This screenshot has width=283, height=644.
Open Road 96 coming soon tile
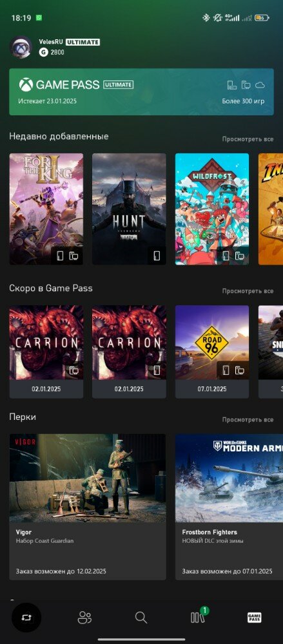(x=212, y=352)
